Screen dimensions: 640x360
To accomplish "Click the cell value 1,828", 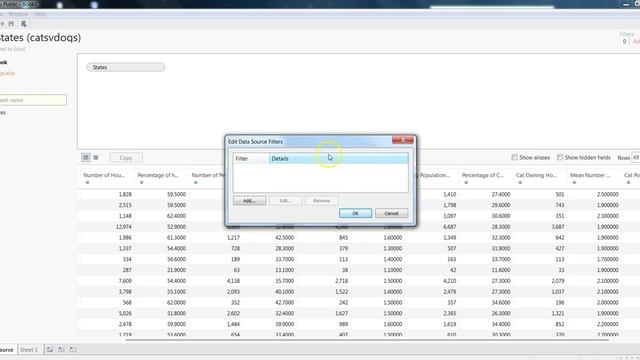I will (x=125, y=194).
